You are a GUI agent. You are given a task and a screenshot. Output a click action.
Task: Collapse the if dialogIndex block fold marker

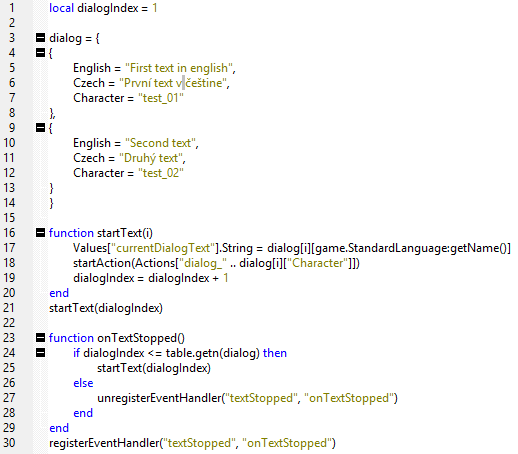[x=40, y=353]
